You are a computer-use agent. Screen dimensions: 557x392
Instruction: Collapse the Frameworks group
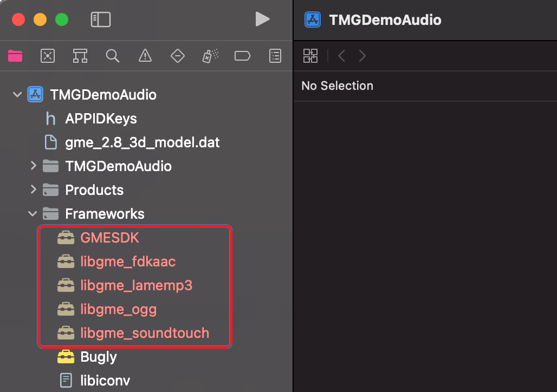pos(33,214)
